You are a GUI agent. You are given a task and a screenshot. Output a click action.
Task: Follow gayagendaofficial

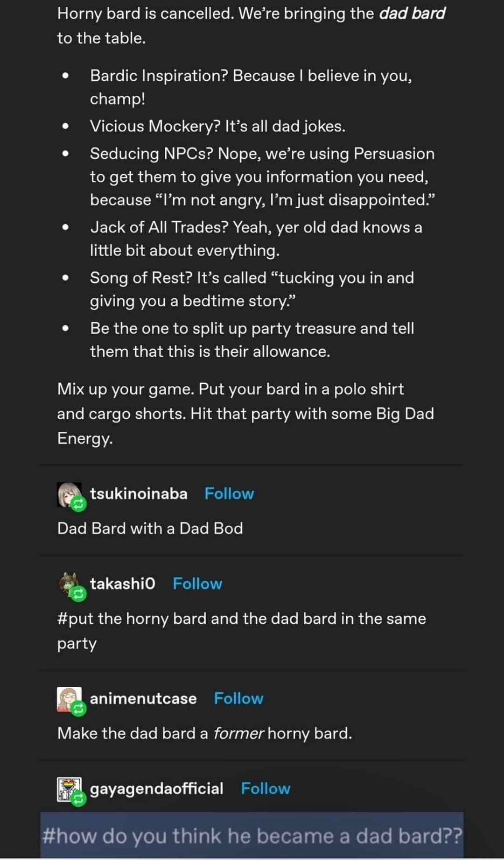click(x=266, y=789)
